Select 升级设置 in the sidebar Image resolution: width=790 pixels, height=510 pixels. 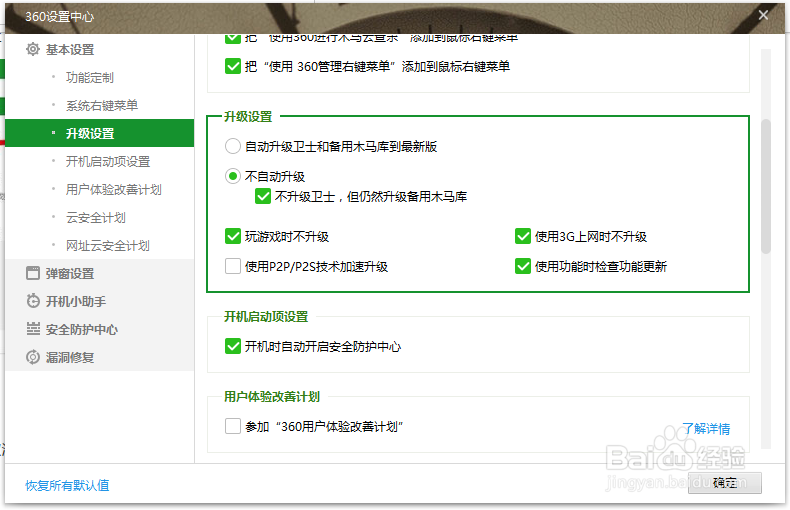99,133
